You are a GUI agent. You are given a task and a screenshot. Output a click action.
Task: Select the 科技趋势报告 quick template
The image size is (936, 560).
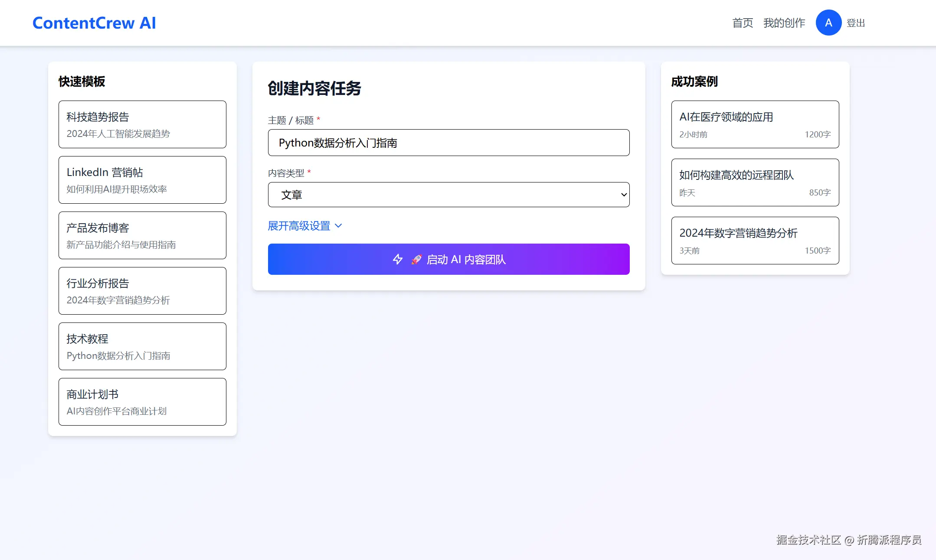[142, 124]
